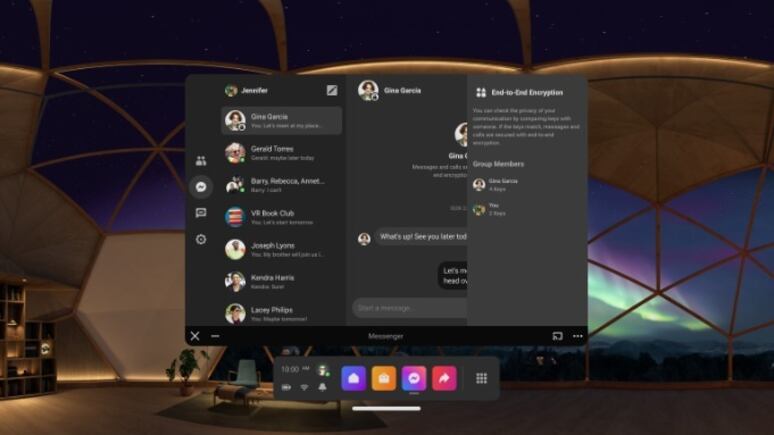Open the message requests icon in sidebar
This screenshot has width=774, height=435.
pyautogui.click(x=201, y=213)
